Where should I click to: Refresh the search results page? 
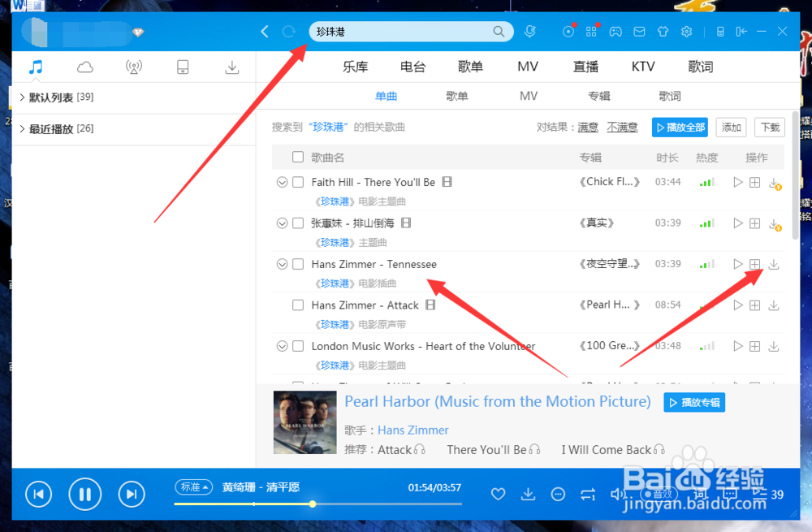tap(288, 32)
